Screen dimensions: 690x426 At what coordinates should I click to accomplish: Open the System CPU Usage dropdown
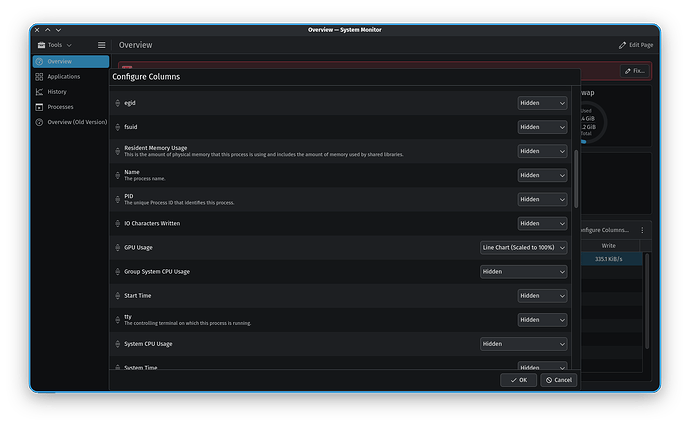(523, 344)
